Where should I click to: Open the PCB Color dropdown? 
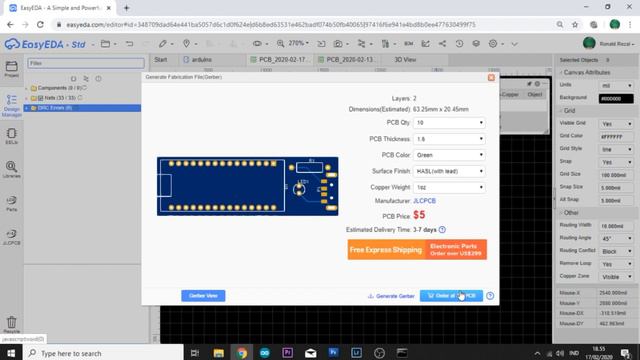pos(449,155)
